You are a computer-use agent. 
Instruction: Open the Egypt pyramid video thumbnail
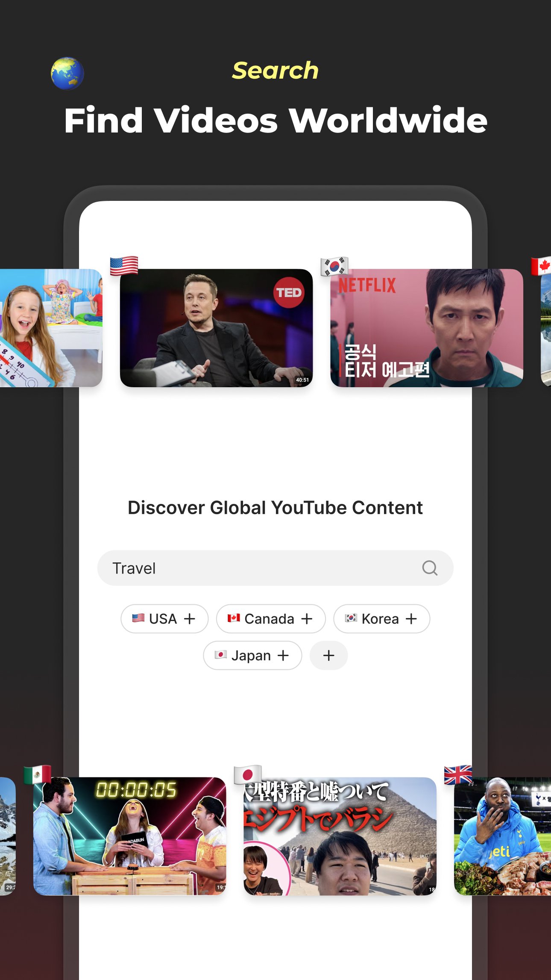340,836
